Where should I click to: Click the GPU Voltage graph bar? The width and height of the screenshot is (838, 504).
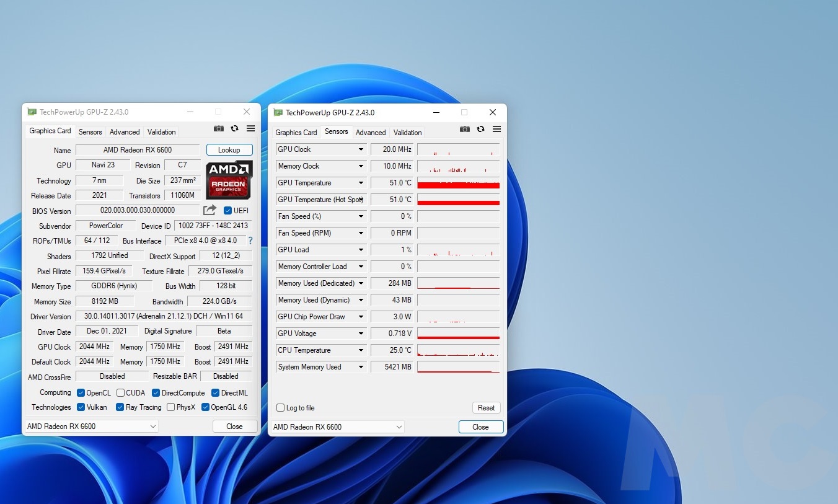[458, 334]
